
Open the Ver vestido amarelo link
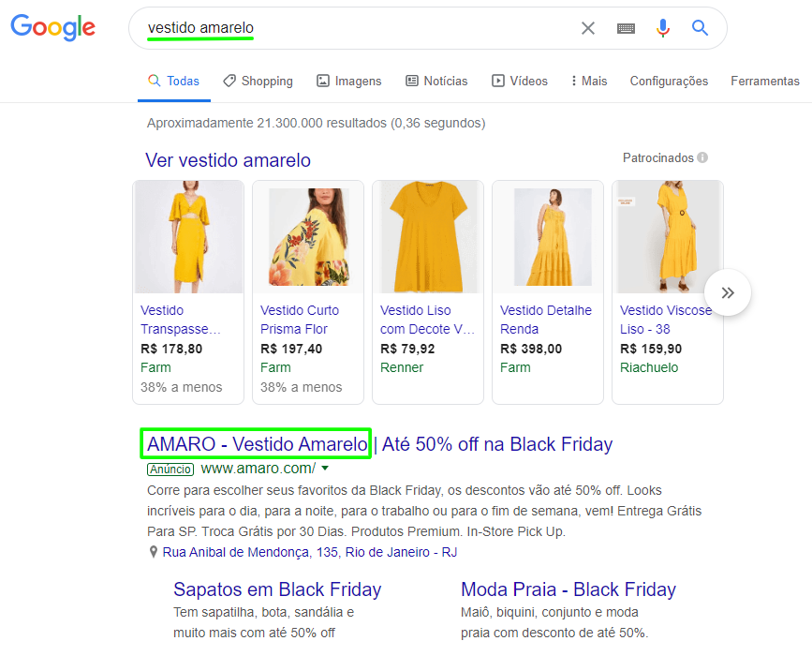228,160
